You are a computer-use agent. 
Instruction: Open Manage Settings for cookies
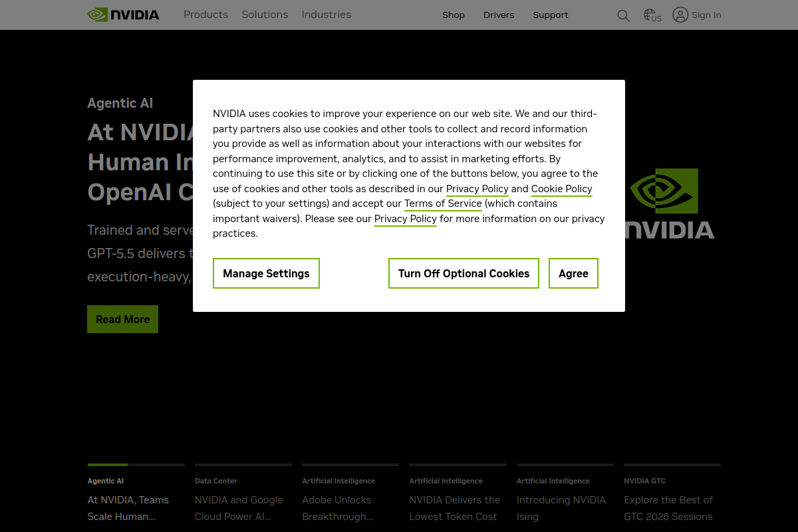tap(266, 273)
